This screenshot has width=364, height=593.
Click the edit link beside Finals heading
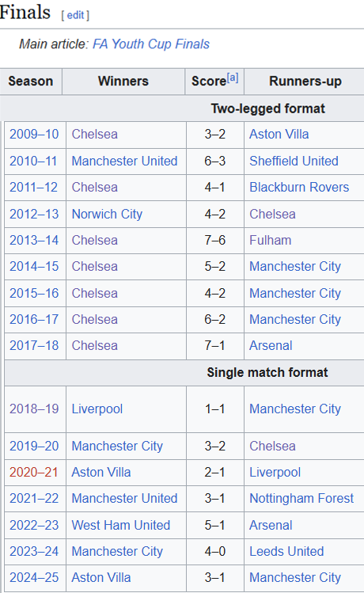(x=76, y=15)
